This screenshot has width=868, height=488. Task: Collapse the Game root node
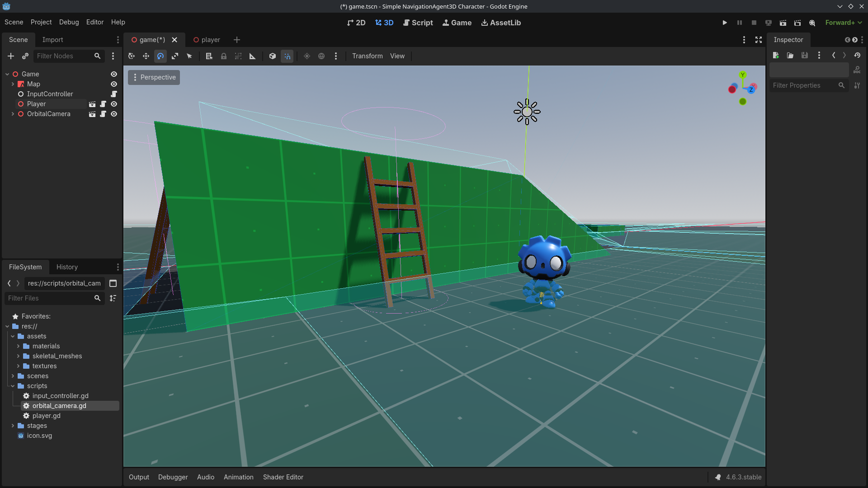pos(7,74)
